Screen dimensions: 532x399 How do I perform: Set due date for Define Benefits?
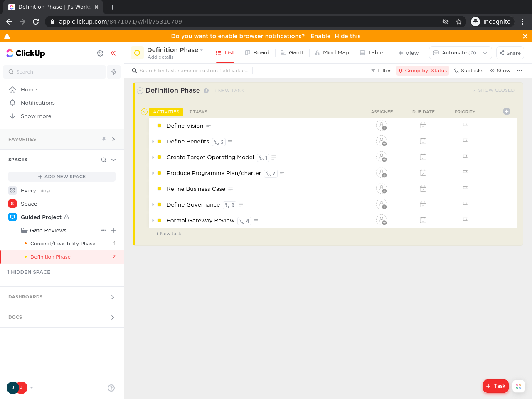click(423, 141)
